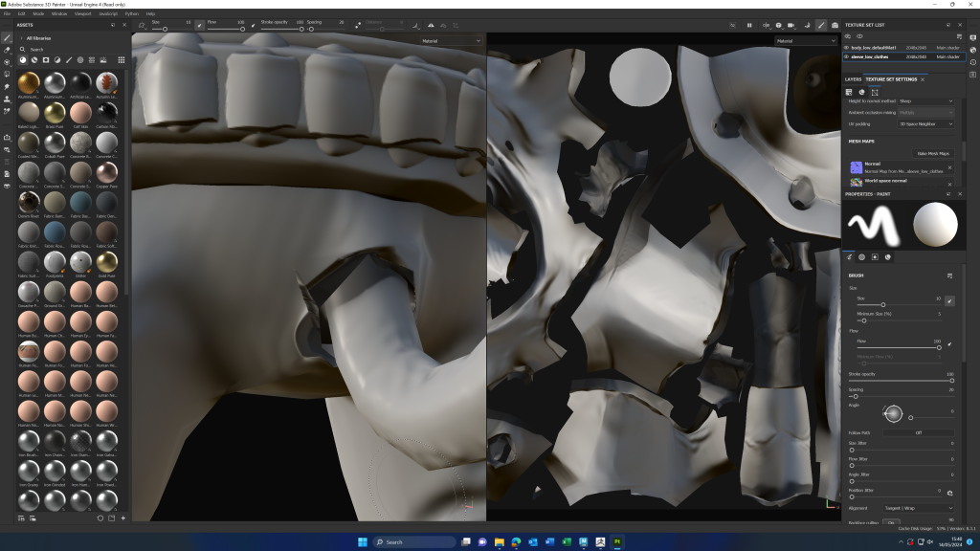Open the Material dropdown in the 3D viewport

tap(454, 41)
